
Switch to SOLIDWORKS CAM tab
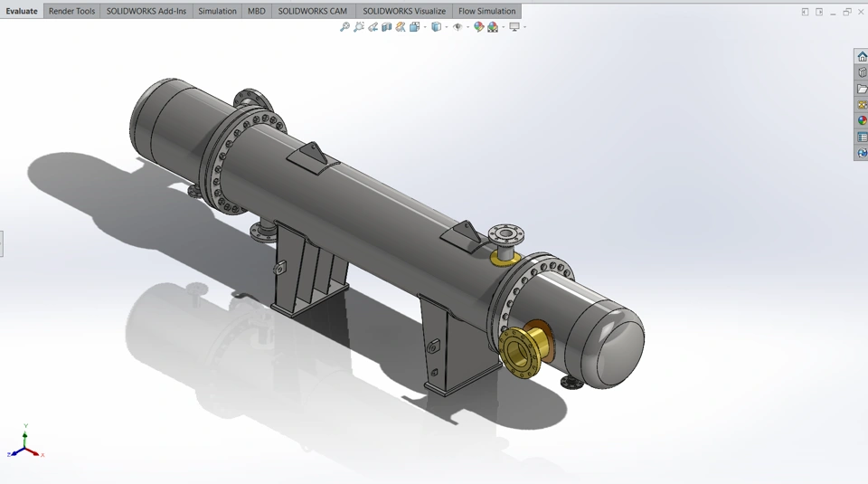[x=313, y=11]
